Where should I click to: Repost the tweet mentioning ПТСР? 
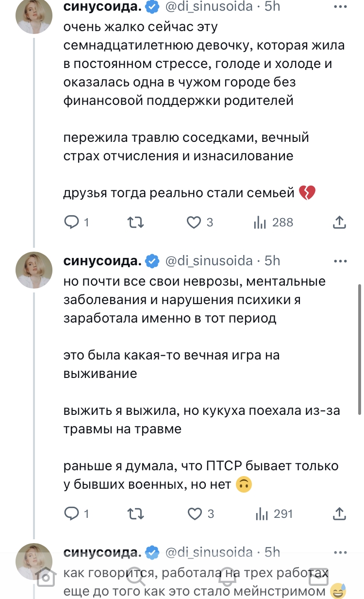tap(135, 513)
